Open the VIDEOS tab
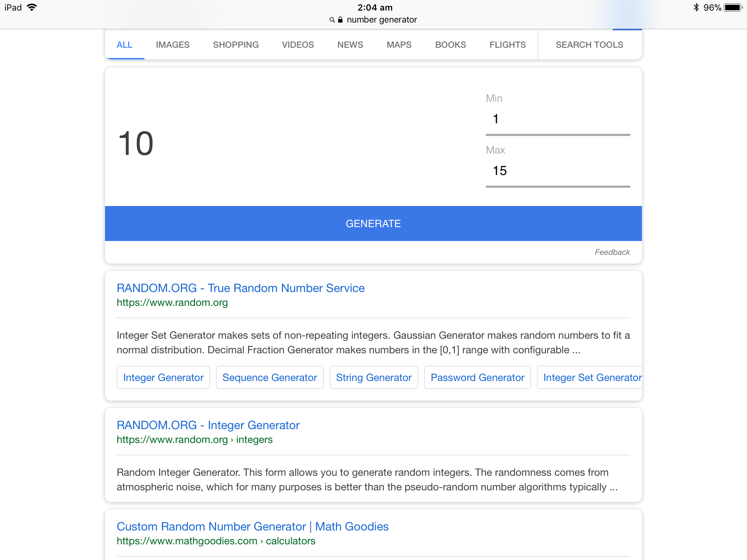 [298, 45]
